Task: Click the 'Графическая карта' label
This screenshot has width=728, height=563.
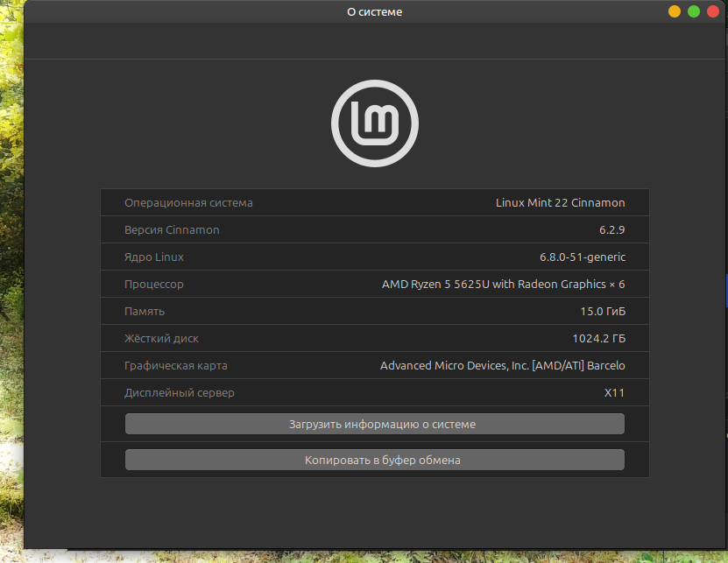Action: point(175,366)
